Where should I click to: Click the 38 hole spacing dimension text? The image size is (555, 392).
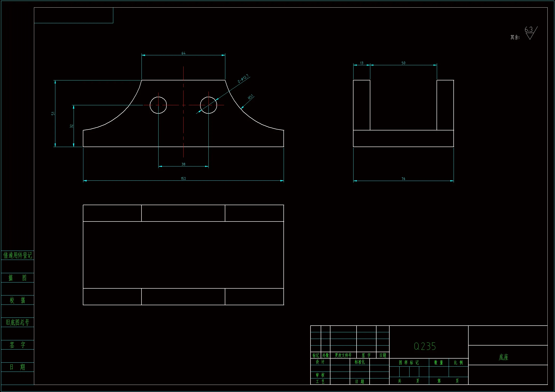(183, 164)
